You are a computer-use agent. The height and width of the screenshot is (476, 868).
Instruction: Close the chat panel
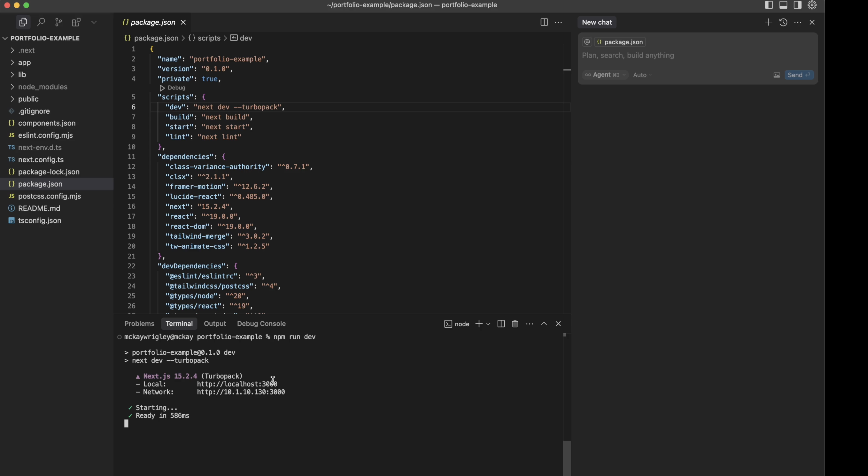(x=812, y=22)
